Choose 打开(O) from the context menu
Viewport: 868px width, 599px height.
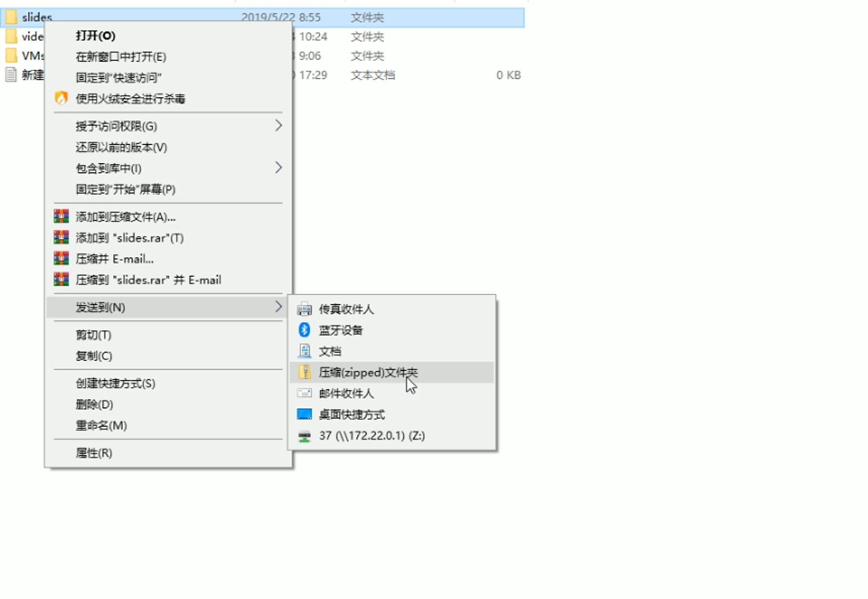click(x=95, y=36)
